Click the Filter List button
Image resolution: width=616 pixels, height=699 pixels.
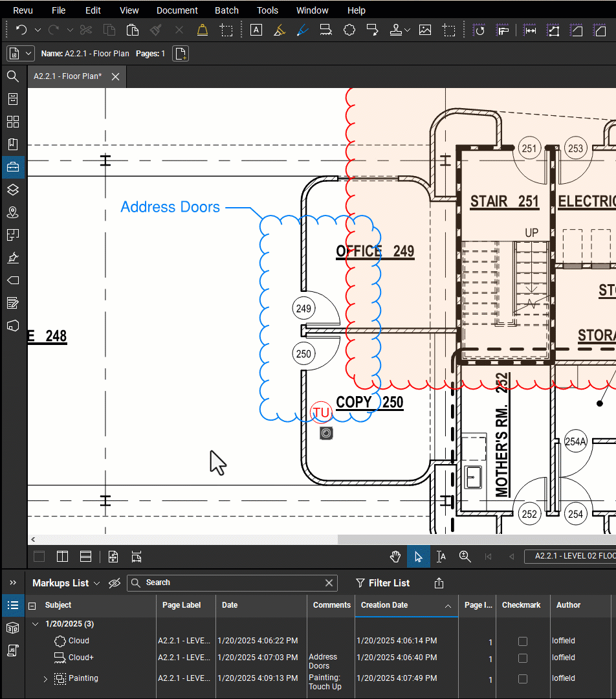click(383, 583)
